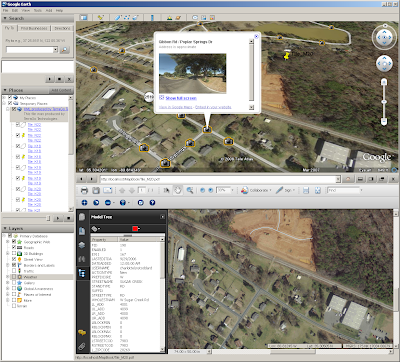The image size is (400, 362).
Task: Click the yellow pushpin placemark on map
Action: 286,55
